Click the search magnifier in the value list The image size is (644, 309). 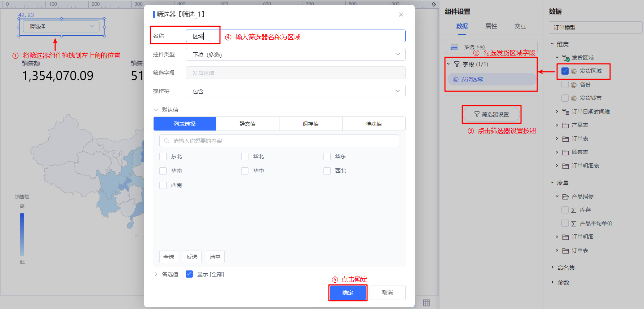click(167, 141)
